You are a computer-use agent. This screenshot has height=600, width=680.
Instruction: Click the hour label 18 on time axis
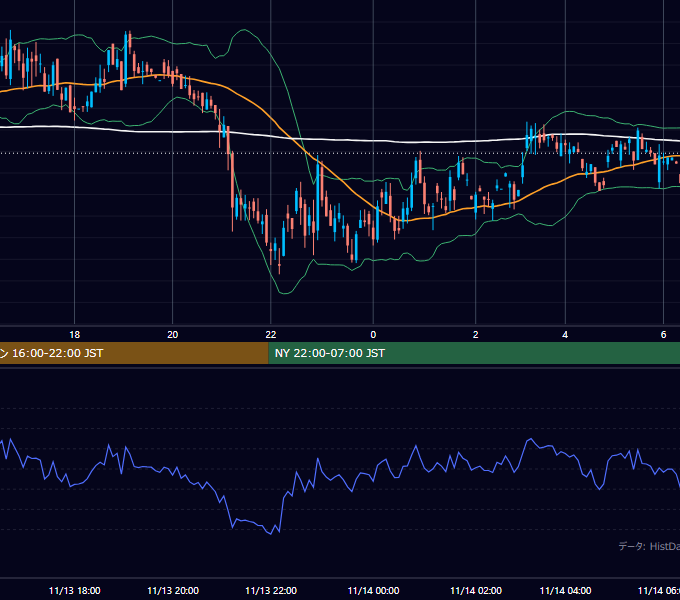(75, 335)
